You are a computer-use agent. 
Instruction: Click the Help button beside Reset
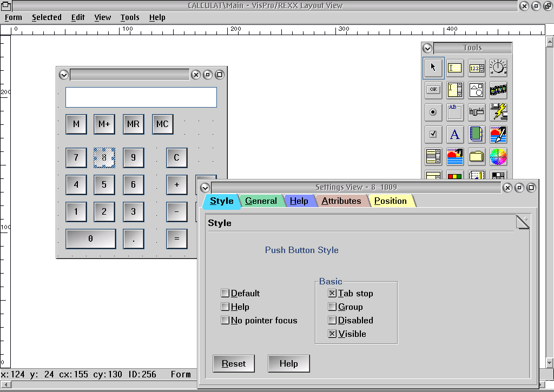click(289, 364)
